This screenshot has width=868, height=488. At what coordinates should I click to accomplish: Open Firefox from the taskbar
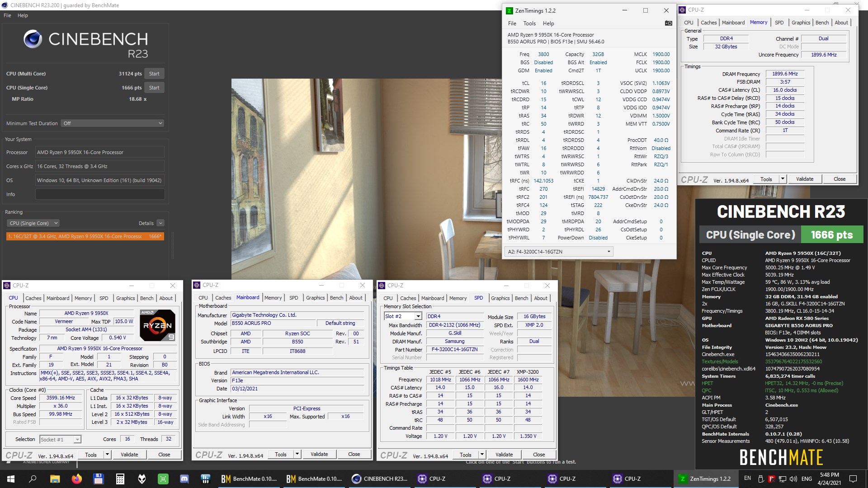coord(76,479)
